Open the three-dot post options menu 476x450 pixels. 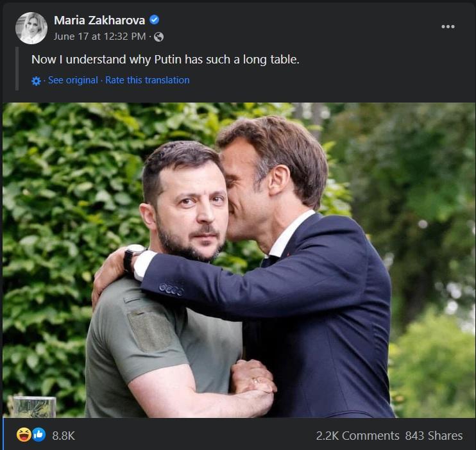pyautogui.click(x=448, y=26)
